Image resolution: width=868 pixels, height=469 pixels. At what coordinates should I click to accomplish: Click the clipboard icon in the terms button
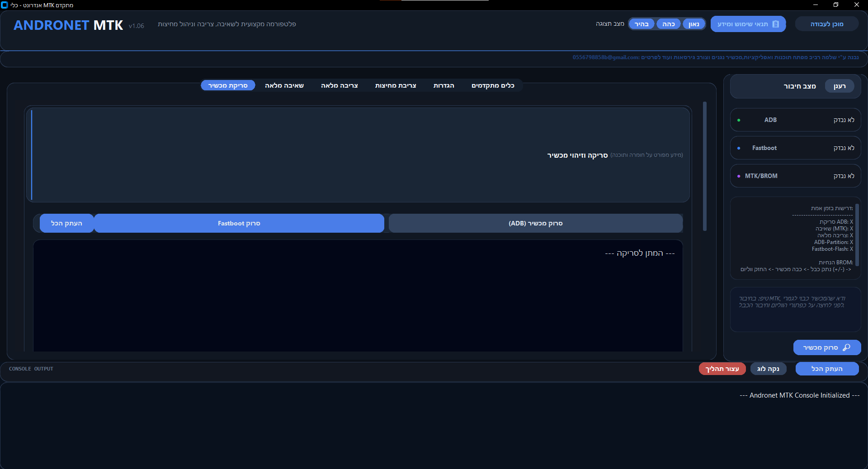(776, 24)
